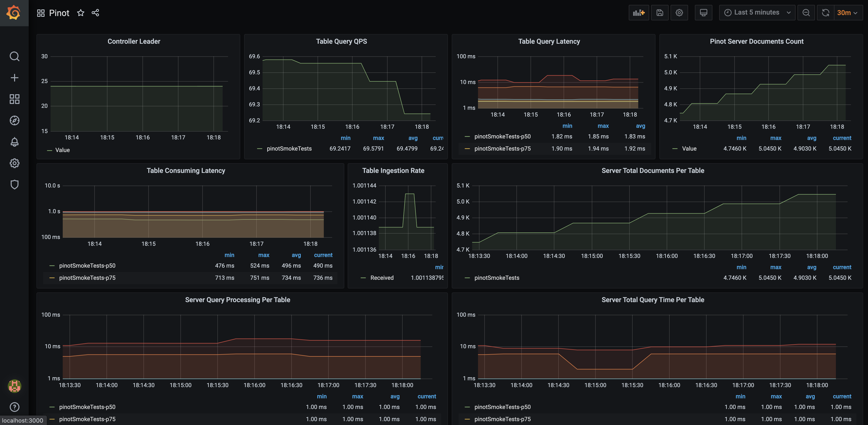The height and width of the screenshot is (425, 868).
Task: Open the 30m refresh interval dropdown
Action: (x=848, y=13)
